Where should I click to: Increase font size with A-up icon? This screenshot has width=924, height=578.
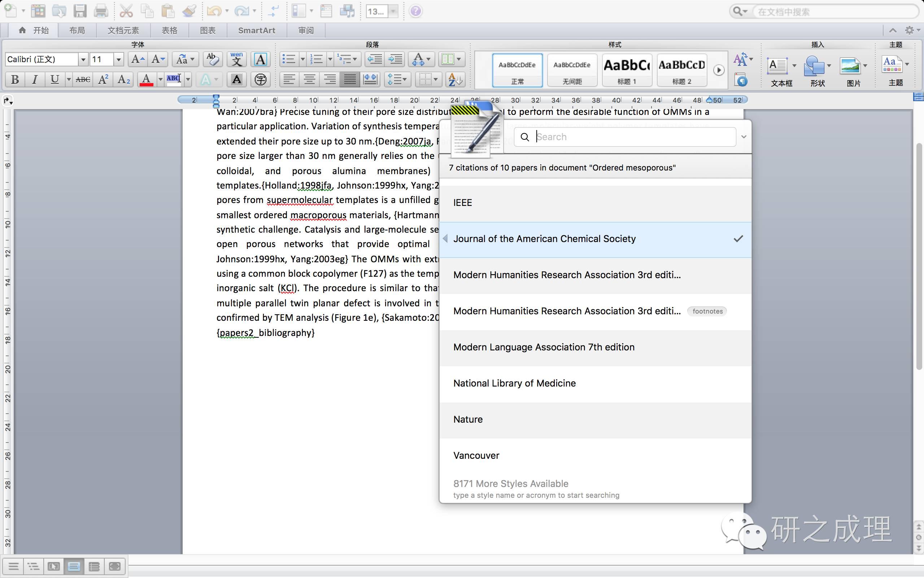(138, 59)
